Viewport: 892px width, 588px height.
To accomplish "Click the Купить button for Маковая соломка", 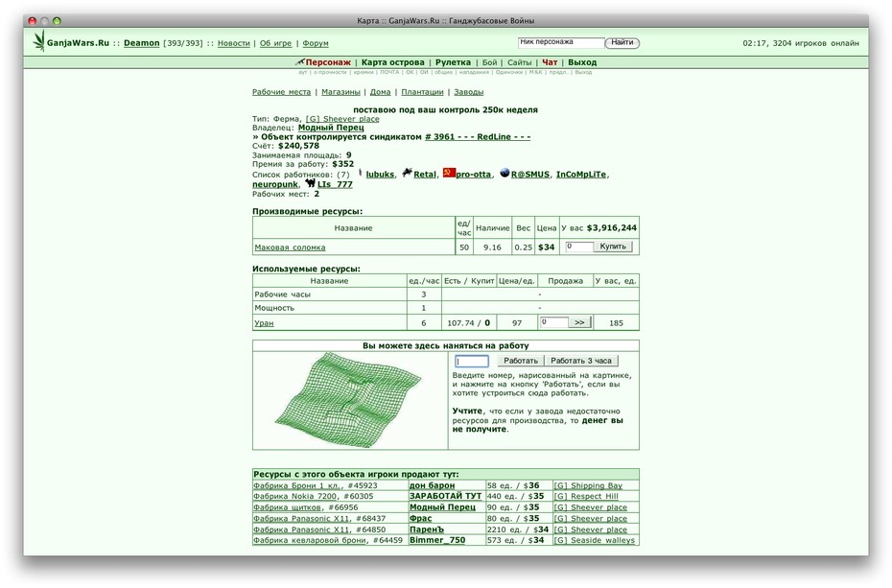I will coord(613,247).
